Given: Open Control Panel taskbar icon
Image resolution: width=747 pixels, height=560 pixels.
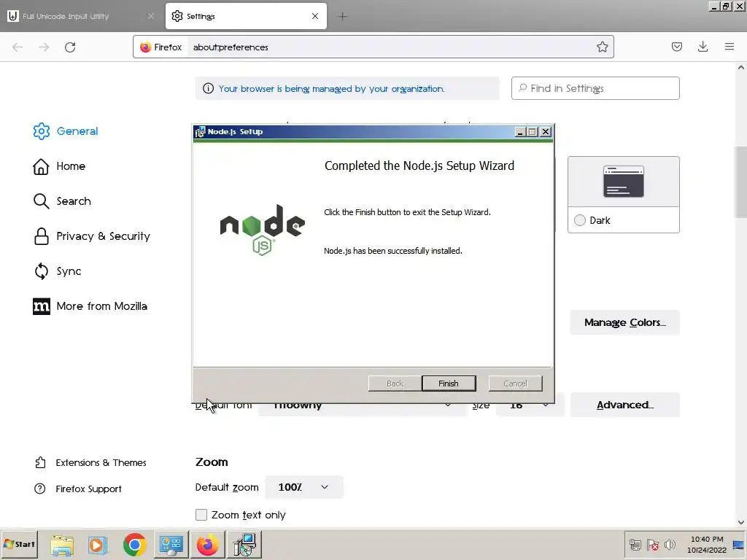Looking at the screenshot, I should (171, 545).
